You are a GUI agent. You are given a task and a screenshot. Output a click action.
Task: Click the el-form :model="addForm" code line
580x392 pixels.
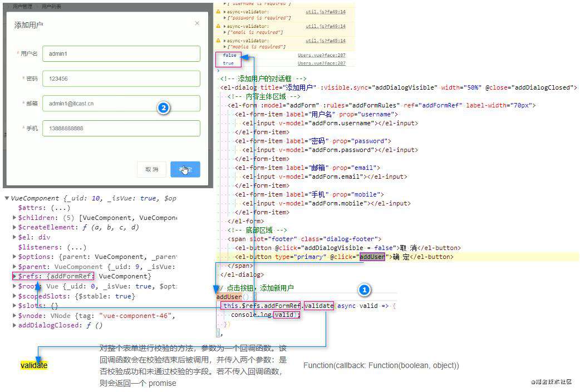[381, 105]
